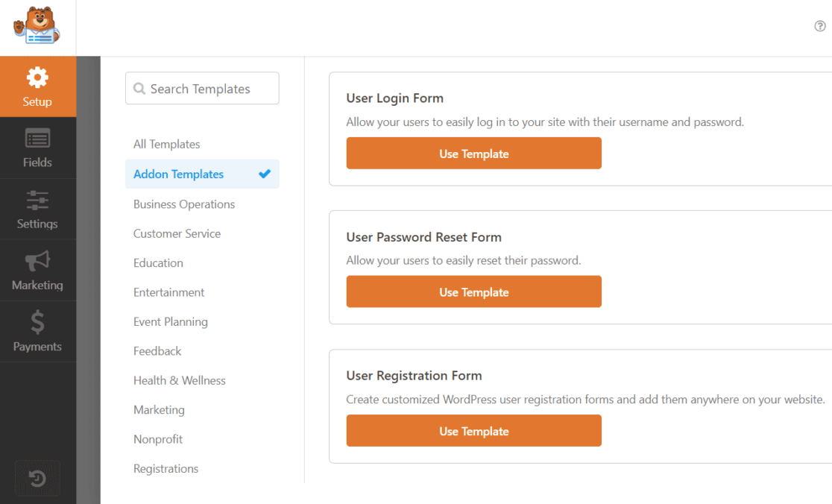Switch to All Templates category
832x504 pixels.
coord(166,144)
